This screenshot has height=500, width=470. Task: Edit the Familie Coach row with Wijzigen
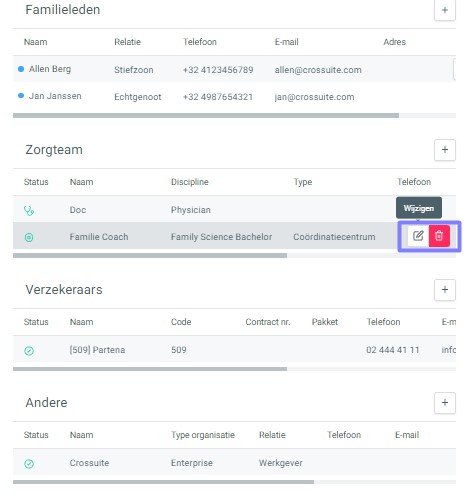tap(418, 236)
